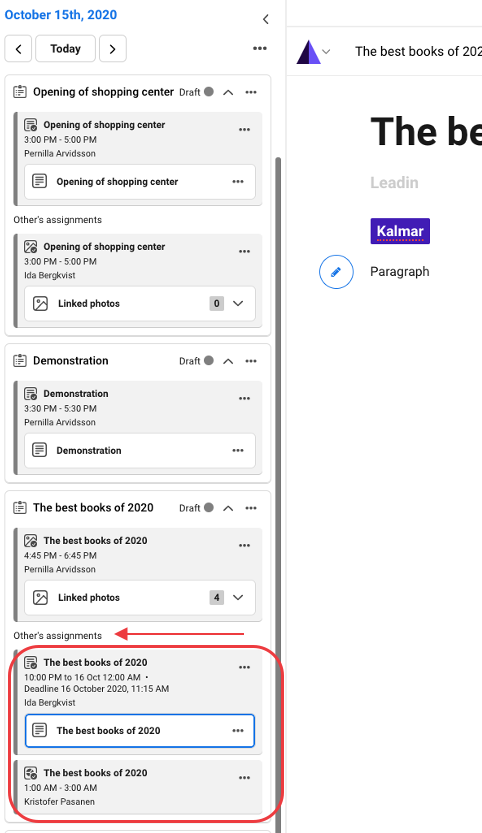Image resolution: width=482 pixels, height=833 pixels.
Task: Click the blue pencil edit icon
Action: pyautogui.click(x=336, y=272)
